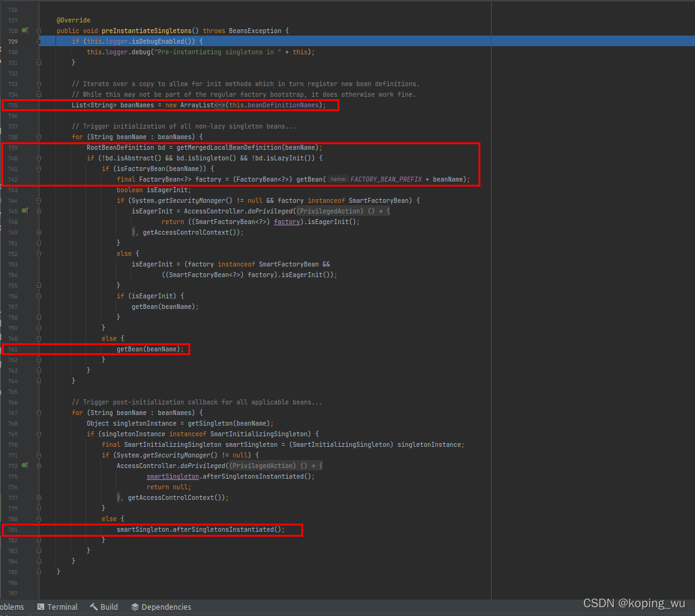Click line number 781 in the gutter

click(13, 529)
